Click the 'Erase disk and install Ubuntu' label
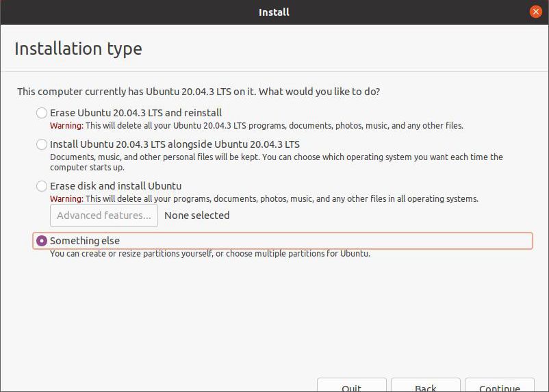The width and height of the screenshot is (549, 392). pyautogui.click(x=116, y=186)
